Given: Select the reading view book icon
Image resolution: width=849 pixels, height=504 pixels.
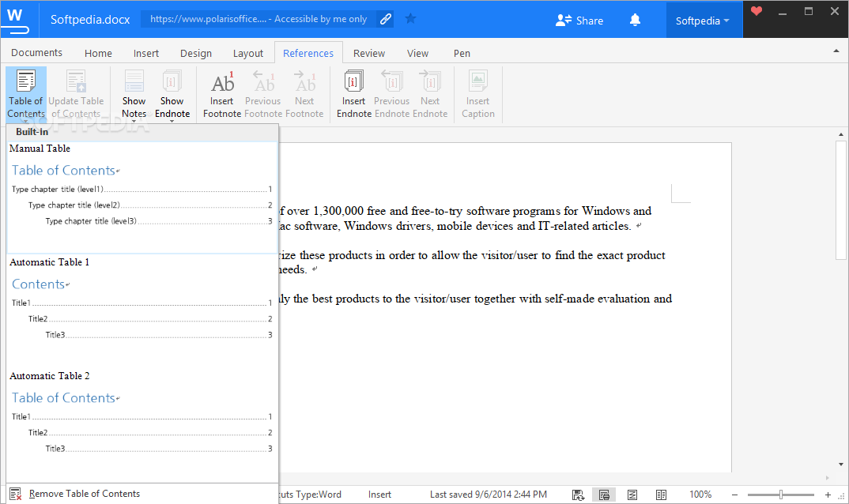Looking at the screenshot, I should point(661,495).
